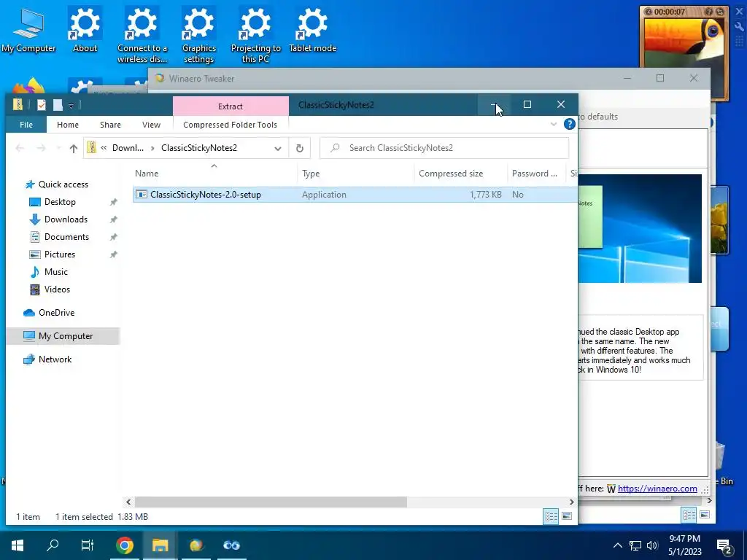Open Pictures in the navigation pane
Image resolution: width=747 pixels, height=560 pixels.
[60, 254]
